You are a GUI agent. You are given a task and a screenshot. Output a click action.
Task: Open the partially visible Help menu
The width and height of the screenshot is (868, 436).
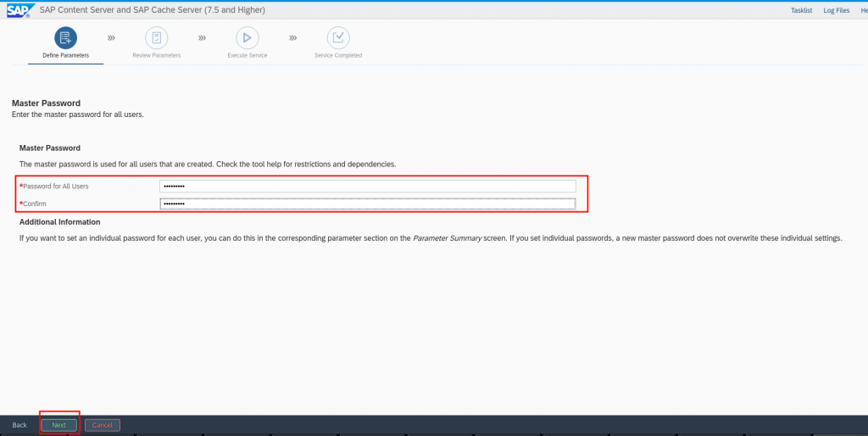click(862, 10)
